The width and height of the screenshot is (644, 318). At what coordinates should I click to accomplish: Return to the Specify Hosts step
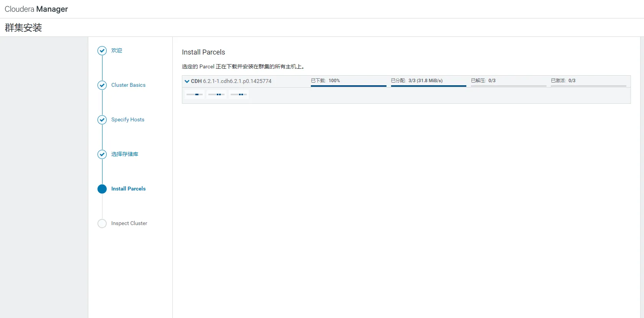[x=128, y=120]
